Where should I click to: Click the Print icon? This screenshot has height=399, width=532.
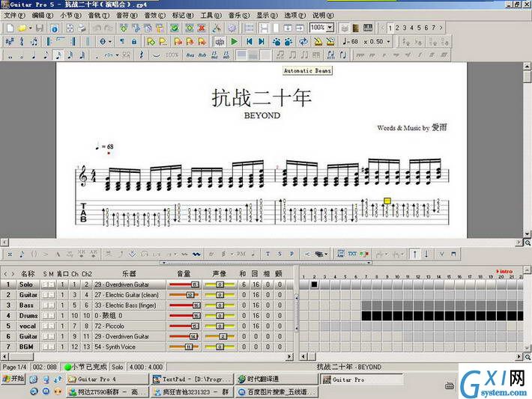tap(82, 28)
